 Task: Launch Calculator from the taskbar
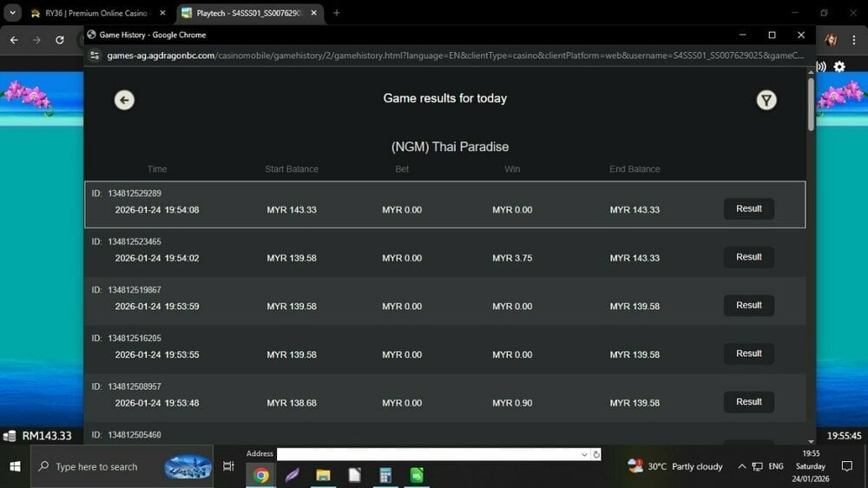pyautogui.click(x=385, y=475)
